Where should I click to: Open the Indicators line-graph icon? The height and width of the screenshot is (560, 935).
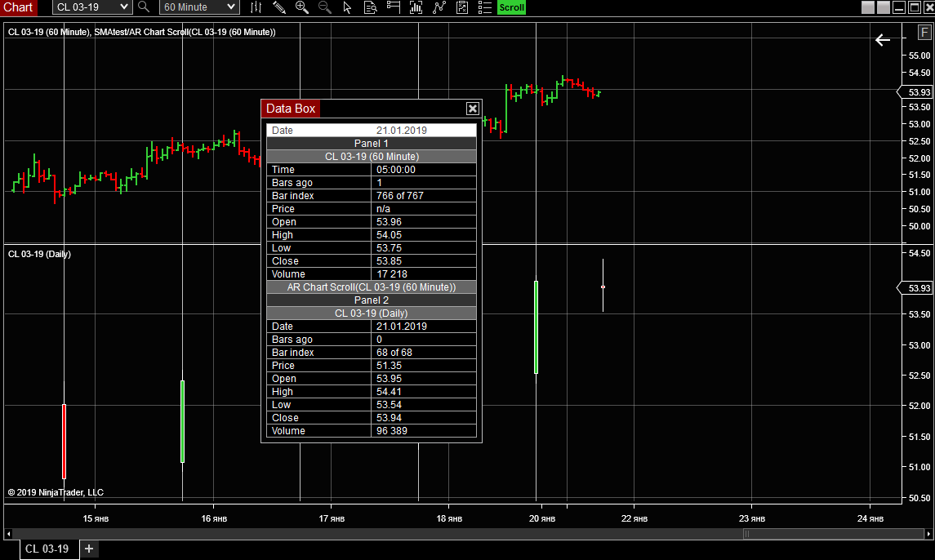pos(439,7)
